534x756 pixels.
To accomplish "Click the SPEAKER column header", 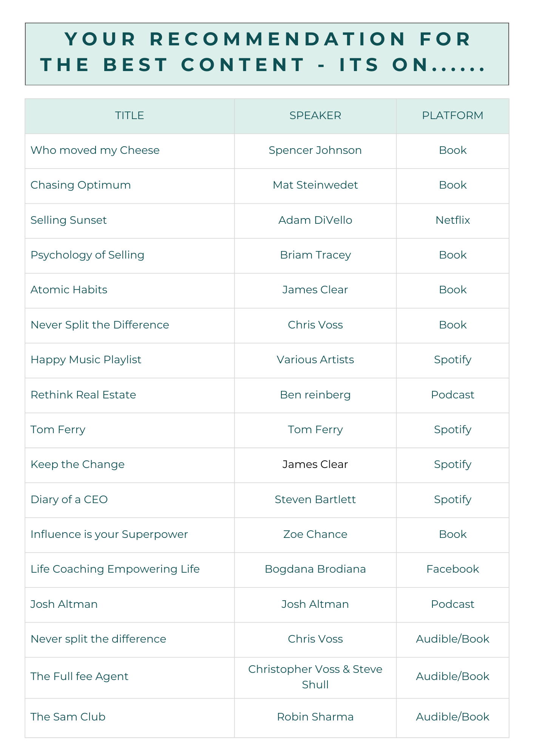I will click(x=315, y=115).
